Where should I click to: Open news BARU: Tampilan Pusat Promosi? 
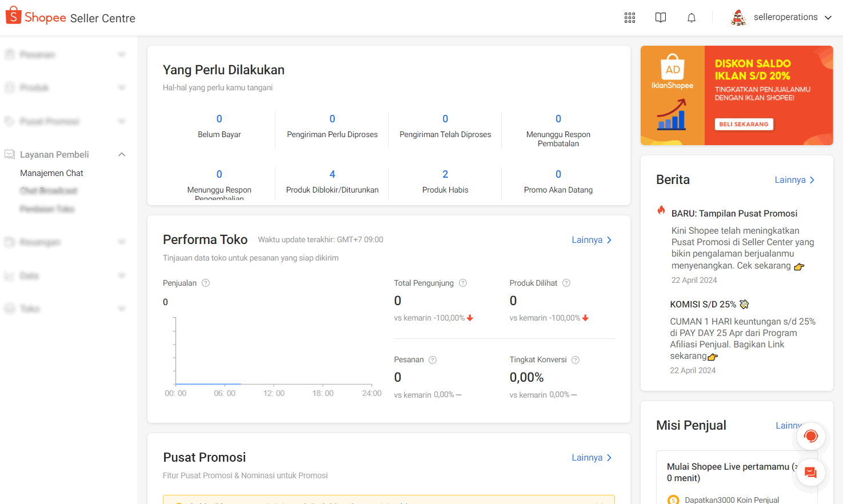point(734,214)
